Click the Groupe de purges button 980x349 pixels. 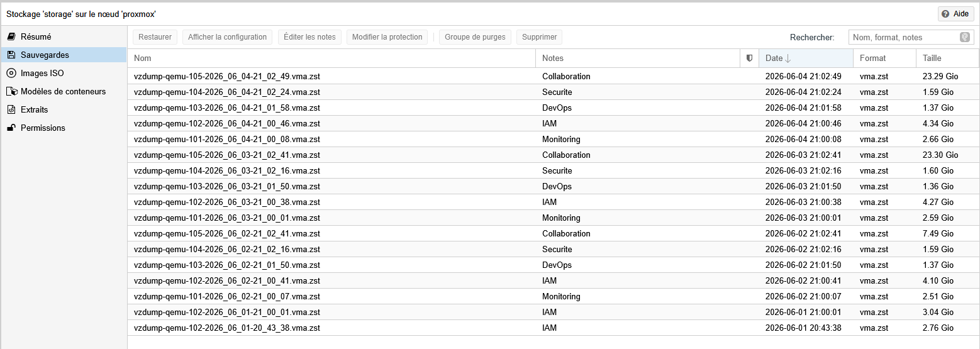pyautogui.click(x=475, y=37)
